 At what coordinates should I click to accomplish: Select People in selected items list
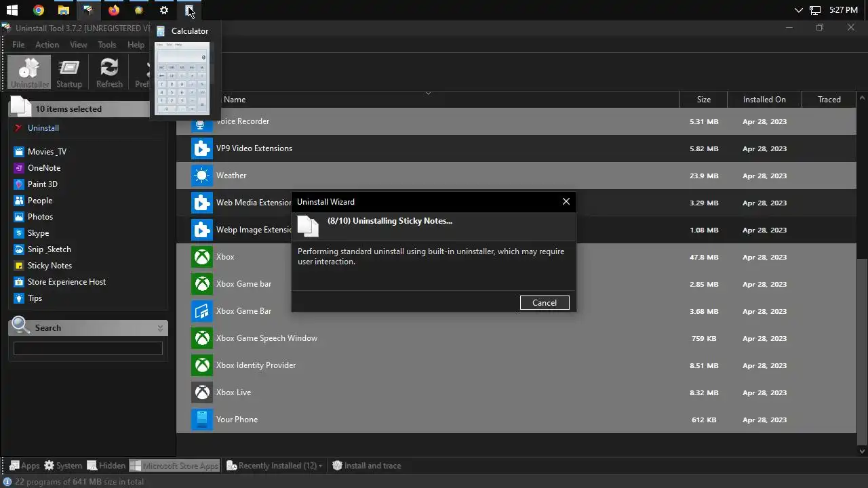click(40, 201)
